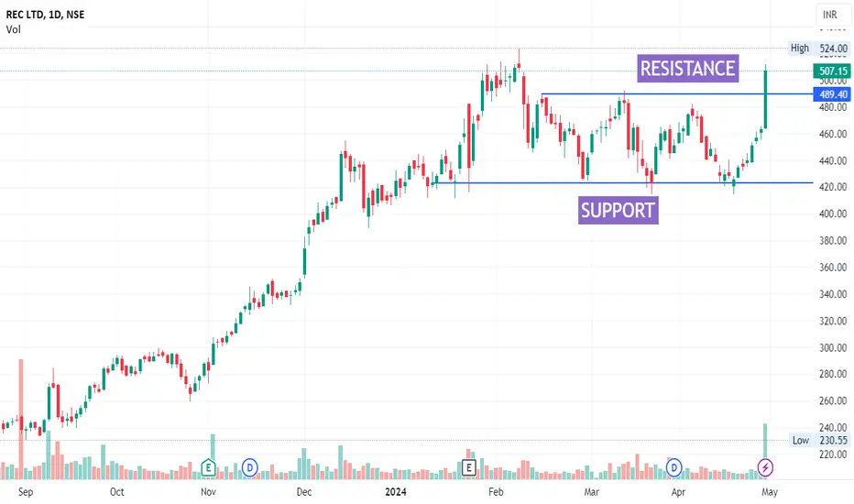
Task: Select the Vol indicator label
Action: pos(13,29)
